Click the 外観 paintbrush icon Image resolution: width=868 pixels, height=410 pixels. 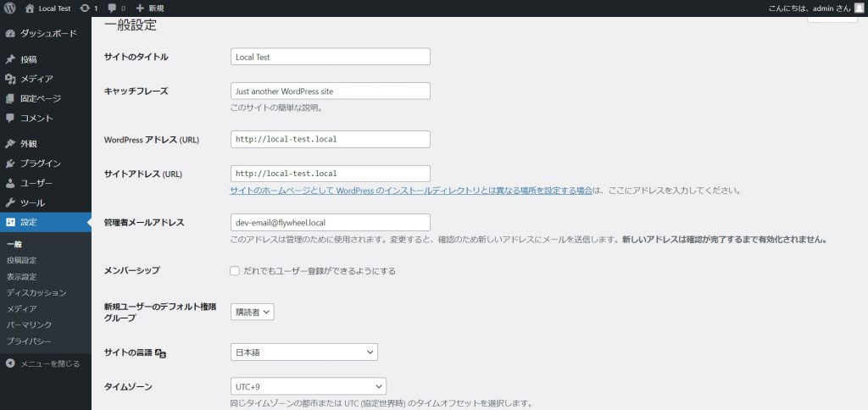point(10,144)
